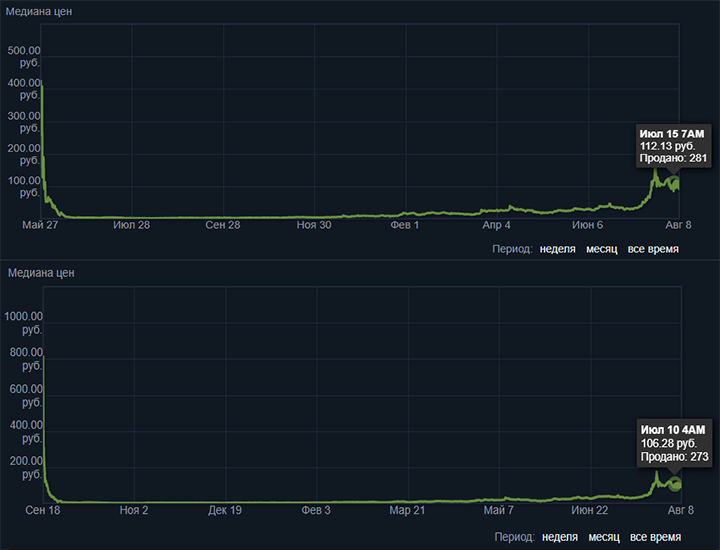Click 'Авг 8' label on bottom chart
This screenshot has height=550, width=720.
click(x=681, y=510)
